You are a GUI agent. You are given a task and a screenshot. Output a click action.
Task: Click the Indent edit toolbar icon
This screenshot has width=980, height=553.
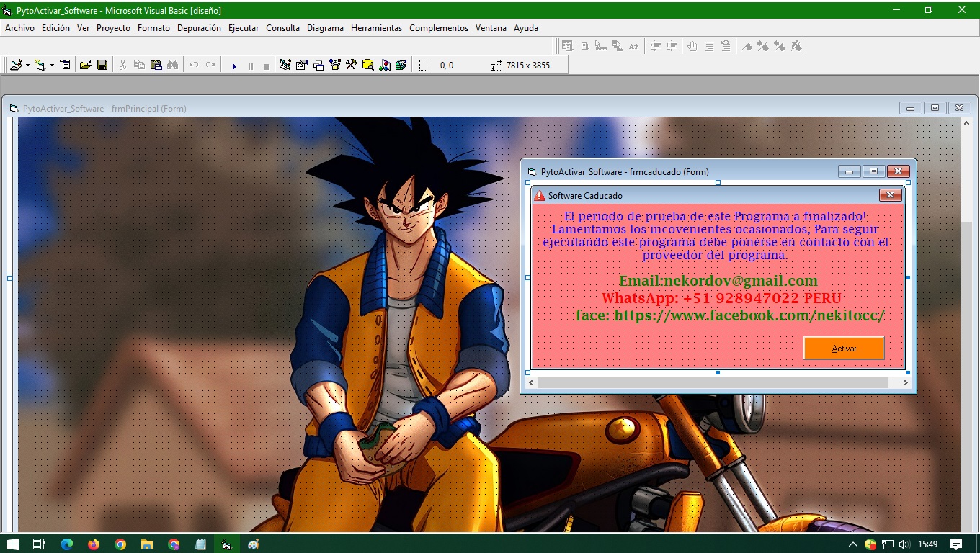655,46
